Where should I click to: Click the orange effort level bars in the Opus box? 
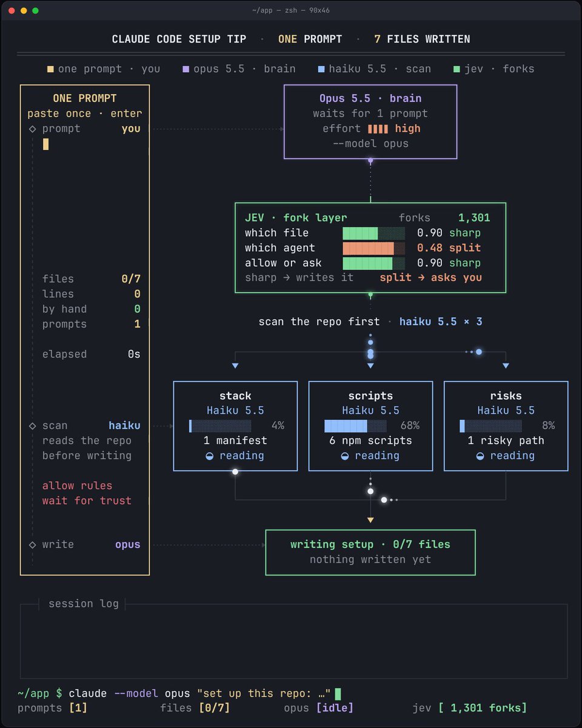tap(378, 129)
